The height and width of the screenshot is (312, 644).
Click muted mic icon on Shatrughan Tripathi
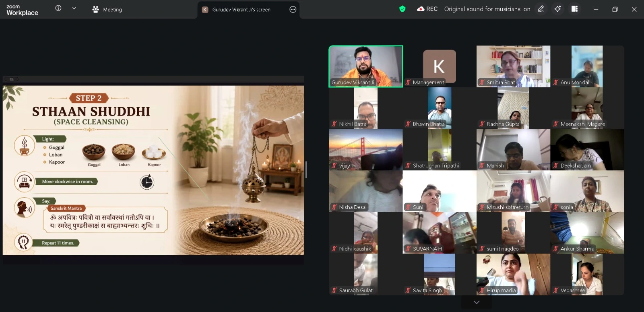click(x=408, y=165)
